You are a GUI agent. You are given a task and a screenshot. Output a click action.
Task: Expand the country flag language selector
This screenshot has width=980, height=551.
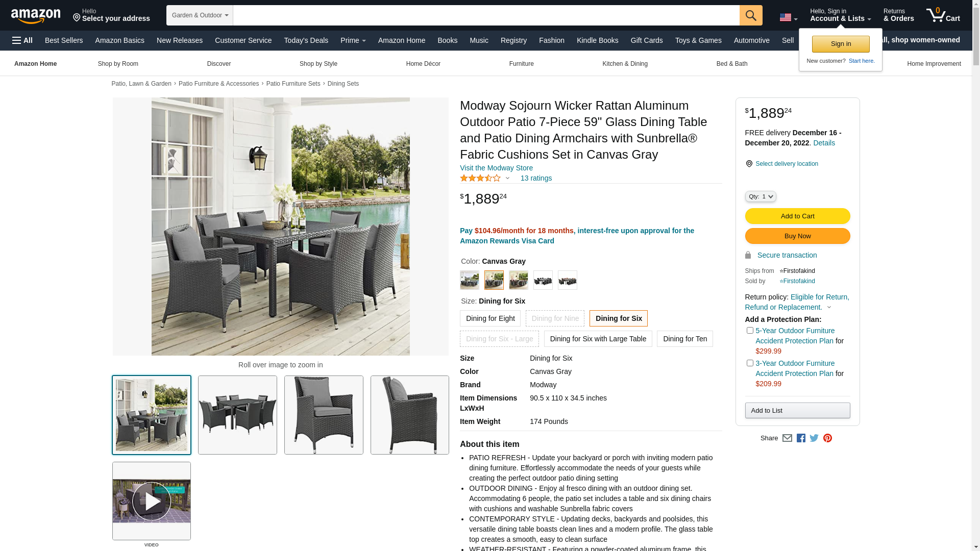coord(788,18)
